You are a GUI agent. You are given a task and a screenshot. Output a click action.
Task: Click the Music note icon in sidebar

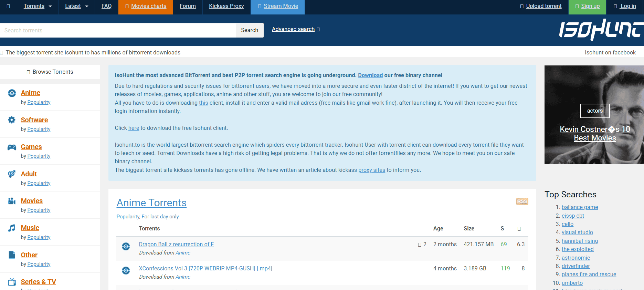tap(12, 228)
